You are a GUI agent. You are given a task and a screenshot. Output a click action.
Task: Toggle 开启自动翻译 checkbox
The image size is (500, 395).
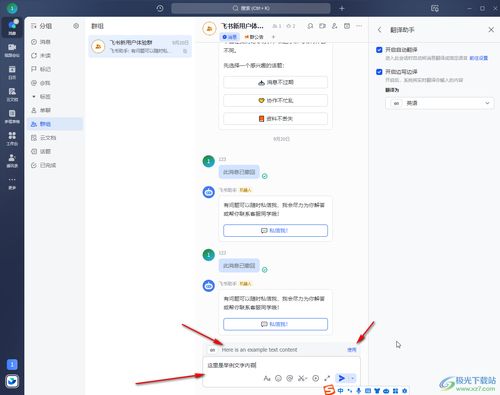tap(379, 50)
